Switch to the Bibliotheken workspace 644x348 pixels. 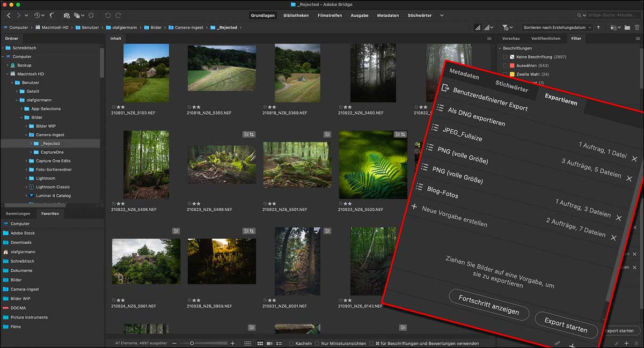tap(296, 16)
